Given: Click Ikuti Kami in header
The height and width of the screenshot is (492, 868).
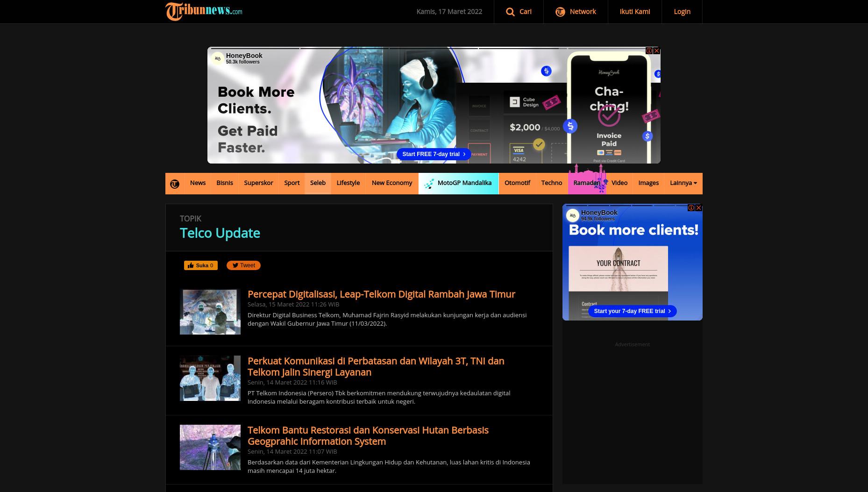Looking at the screenshot, I should coord(635,12).
